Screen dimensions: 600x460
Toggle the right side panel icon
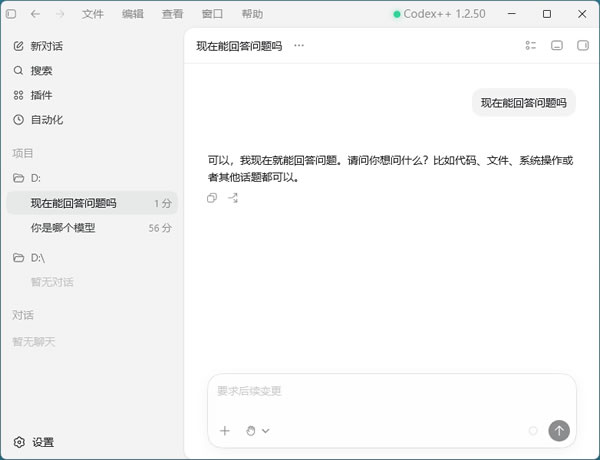583,46
